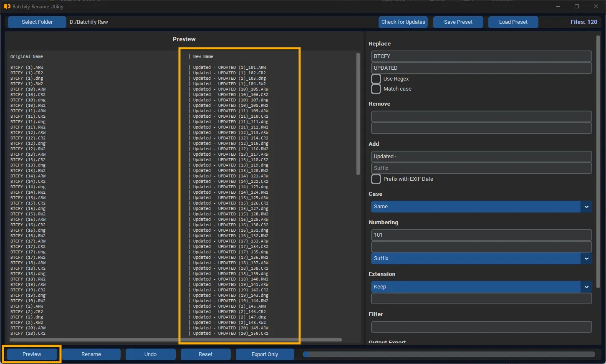
Task: Click the Export Only button
Action: coord(265,354)
